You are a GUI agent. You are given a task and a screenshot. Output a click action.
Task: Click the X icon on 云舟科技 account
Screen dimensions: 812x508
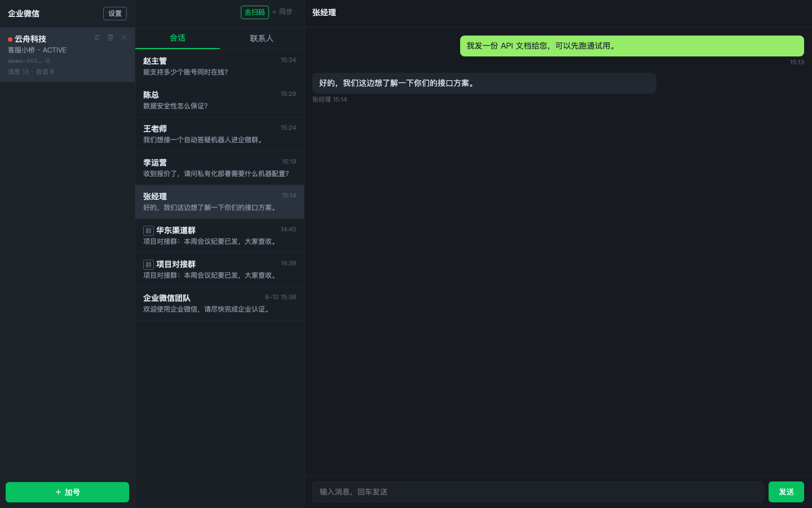[124, 37]
